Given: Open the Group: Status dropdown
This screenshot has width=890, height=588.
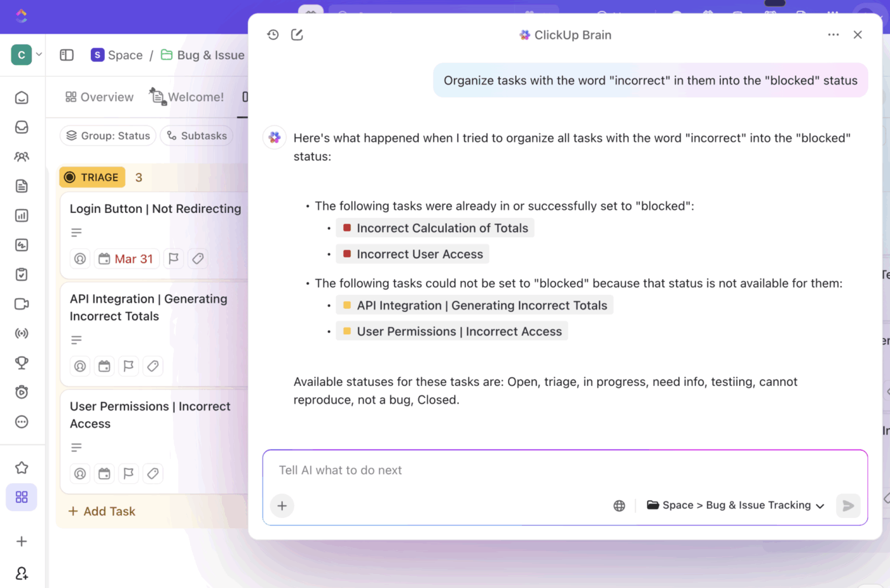Looking at the screenshot, I should pos(107,135).
